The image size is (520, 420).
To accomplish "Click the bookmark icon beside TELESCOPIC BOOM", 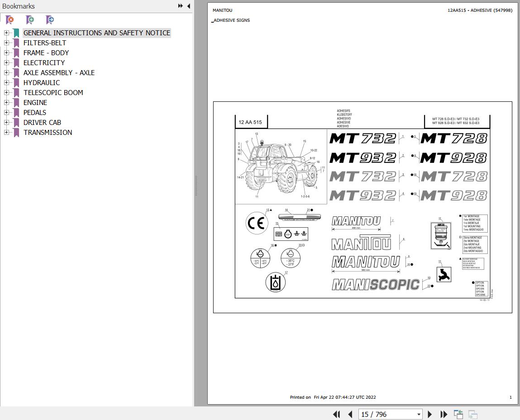I will [x=16, y=93].
